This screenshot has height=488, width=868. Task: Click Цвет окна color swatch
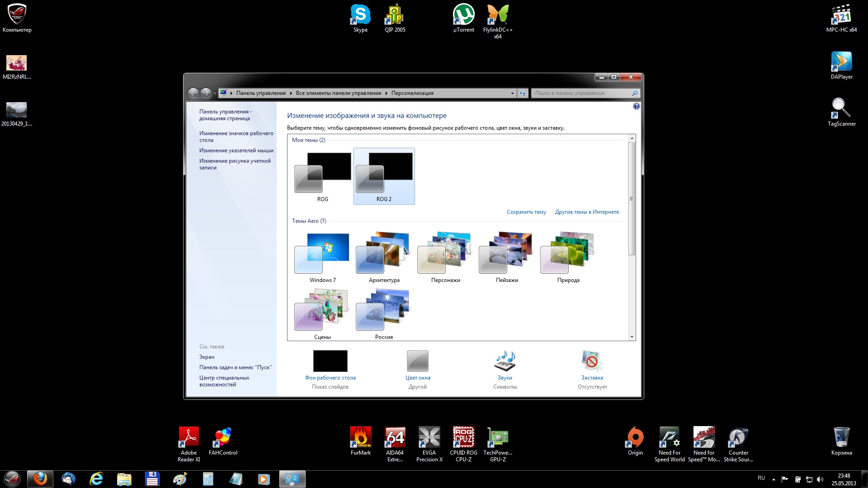pos(417,361)
